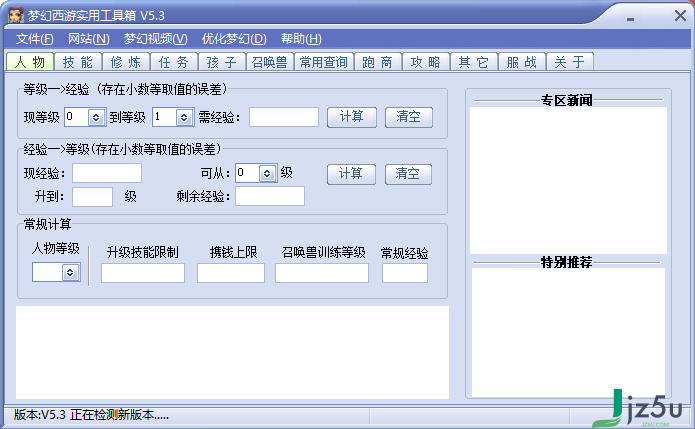Open the 文件(F) menu
695x429 pixels.
[x=34, y=39]
